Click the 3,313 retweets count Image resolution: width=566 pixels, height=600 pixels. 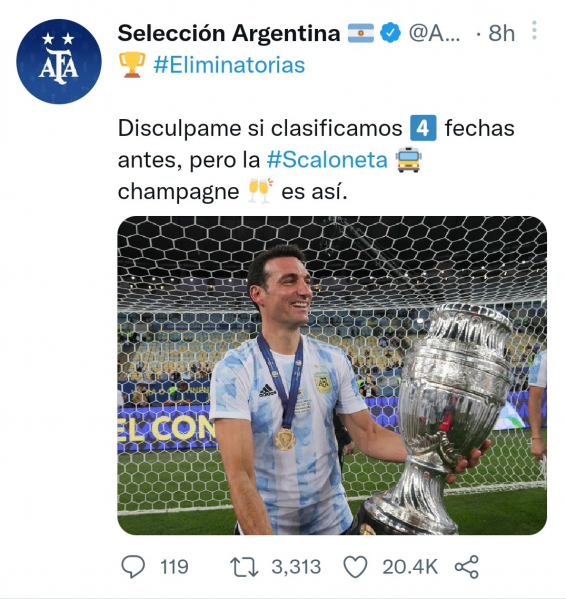coord(296,567)
